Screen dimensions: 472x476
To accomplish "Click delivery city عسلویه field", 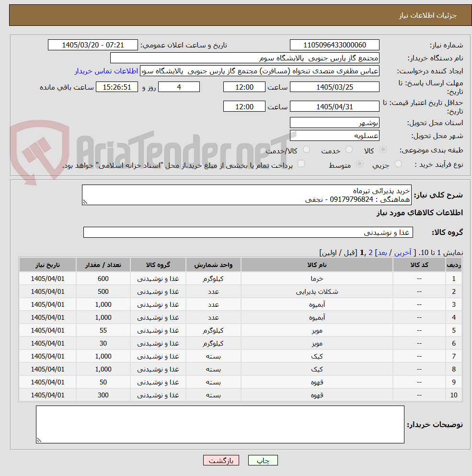I will [x=334, y=136].
